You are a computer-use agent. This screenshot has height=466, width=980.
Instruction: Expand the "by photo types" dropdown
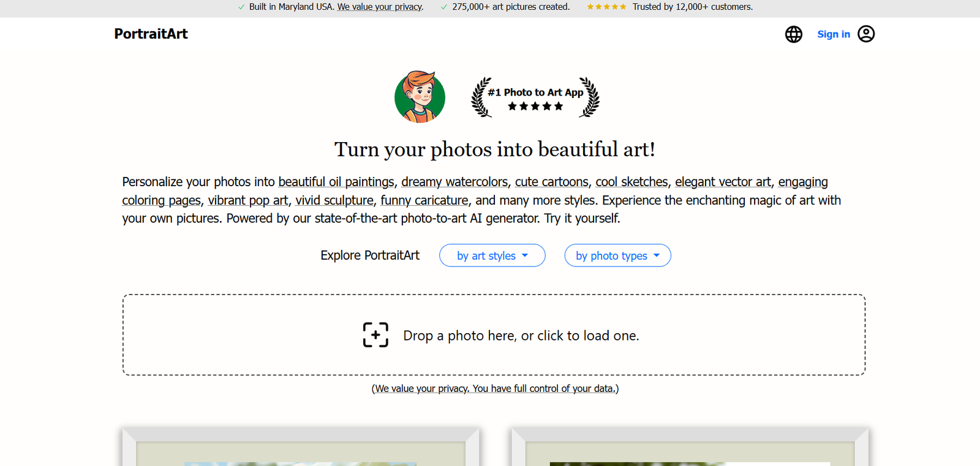[617, 255]
